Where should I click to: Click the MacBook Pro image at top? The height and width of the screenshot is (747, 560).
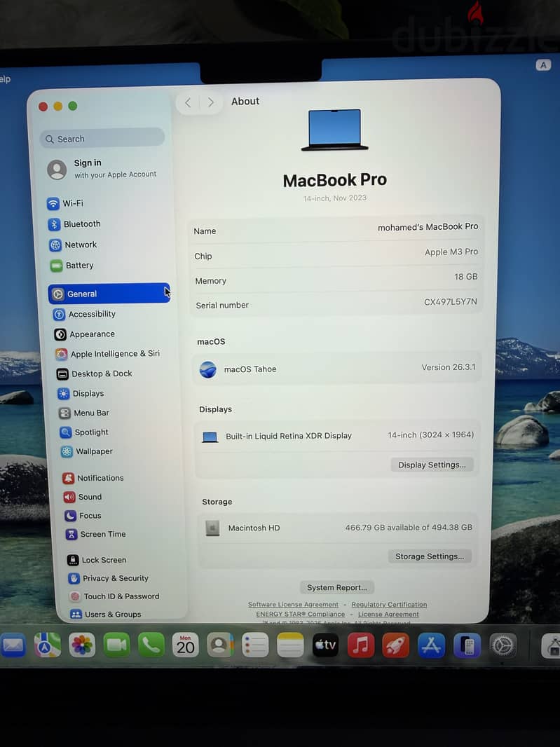(334, 130)
